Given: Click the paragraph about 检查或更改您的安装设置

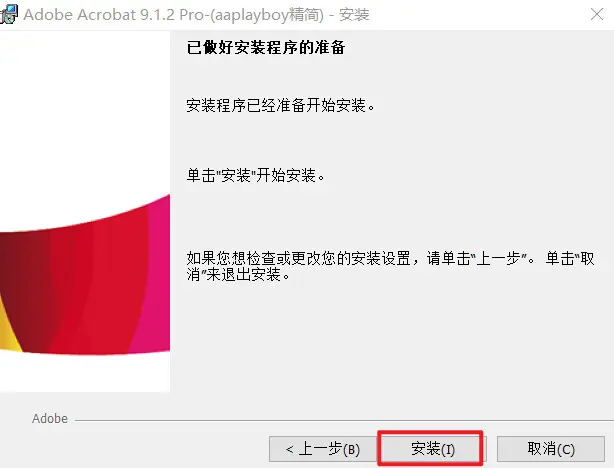Looking at the screenshot, I should coord(390,266).
